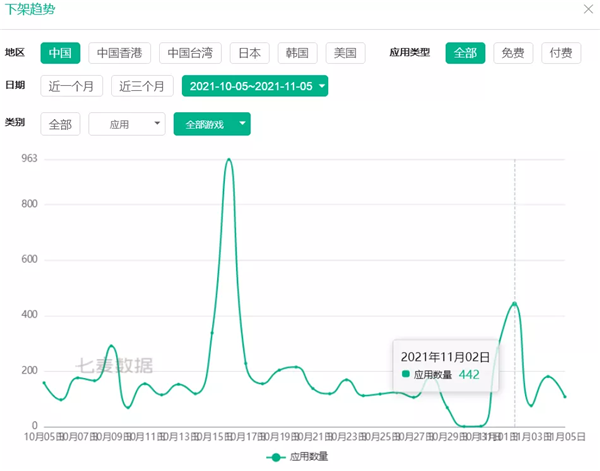
Task: Choose app type 付费
Action: [561, 53]
